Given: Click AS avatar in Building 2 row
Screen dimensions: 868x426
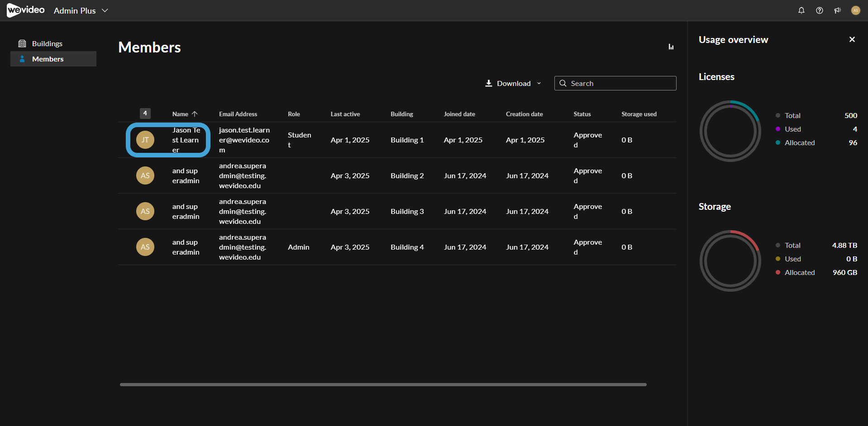Looking at the screenshot, I should point(145,175).
